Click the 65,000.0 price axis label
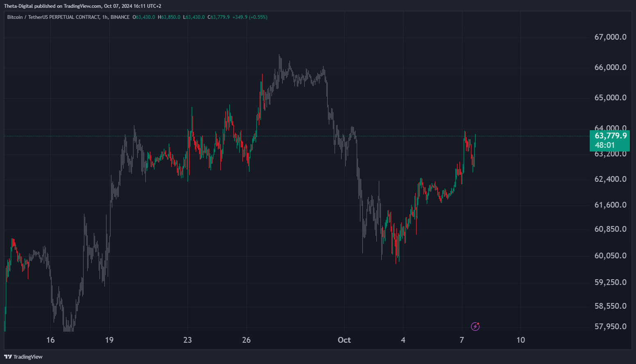The image size is (636, 364). click(x=610, y=98)
